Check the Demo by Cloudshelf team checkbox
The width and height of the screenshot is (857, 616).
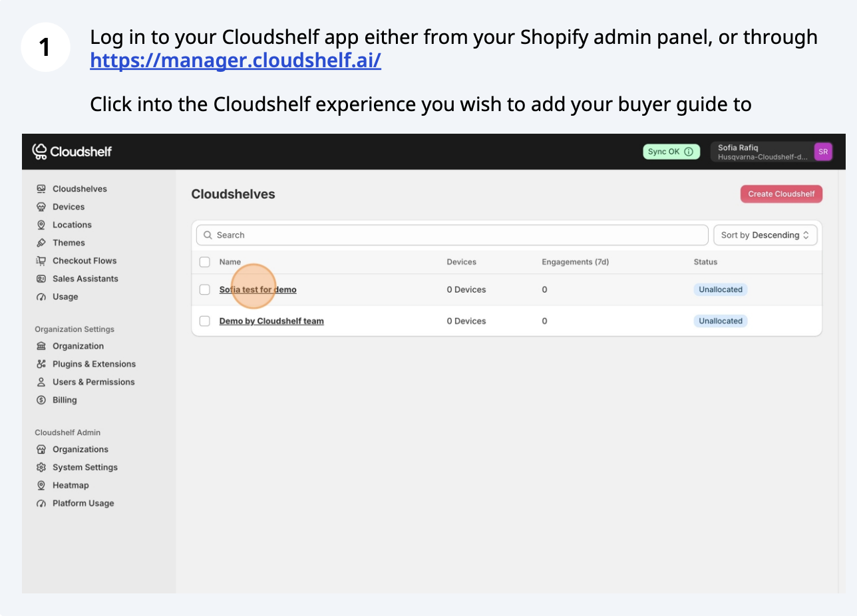[x=205, y=321]
